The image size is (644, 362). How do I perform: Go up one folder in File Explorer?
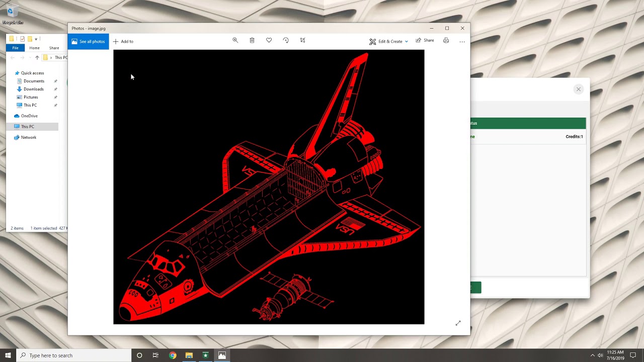(x=37, y=58)
